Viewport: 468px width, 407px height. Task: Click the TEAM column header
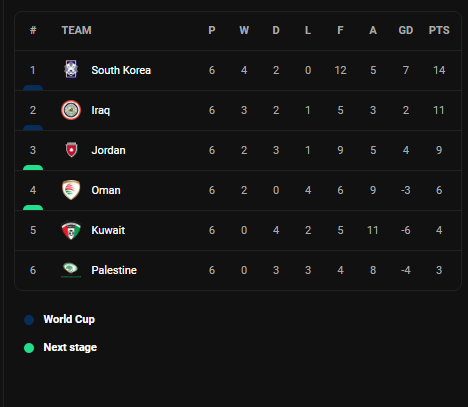click(77, 30)
